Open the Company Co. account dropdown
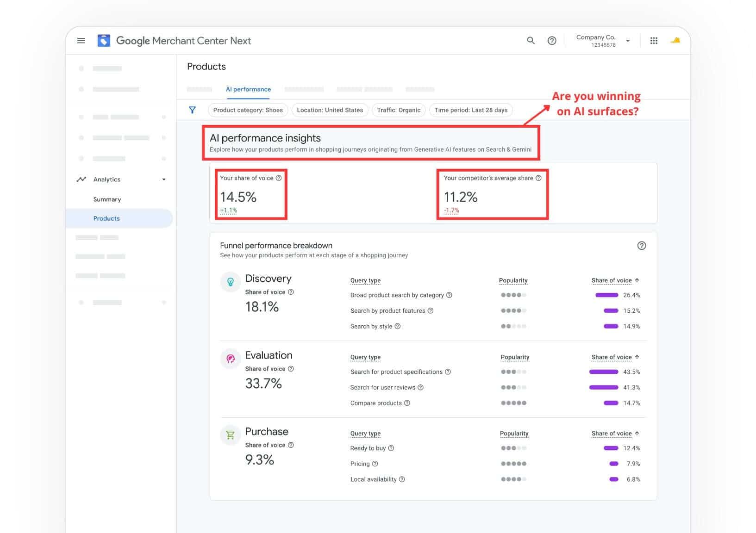The width and height of the screenshot is (756, 533). point(628,41)
